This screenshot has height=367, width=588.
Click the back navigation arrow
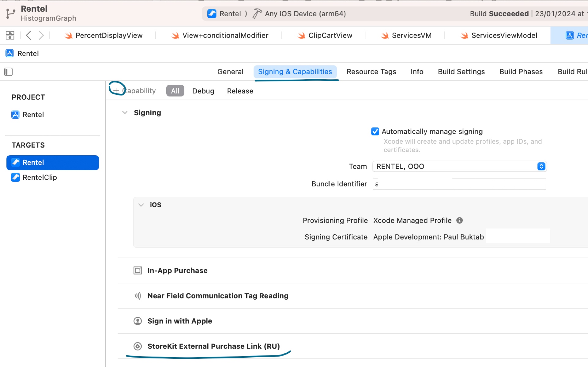[28, 35]
